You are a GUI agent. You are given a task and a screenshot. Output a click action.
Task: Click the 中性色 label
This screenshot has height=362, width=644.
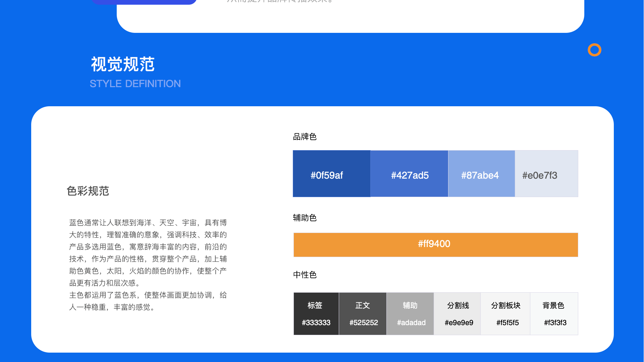coord(305,275)
